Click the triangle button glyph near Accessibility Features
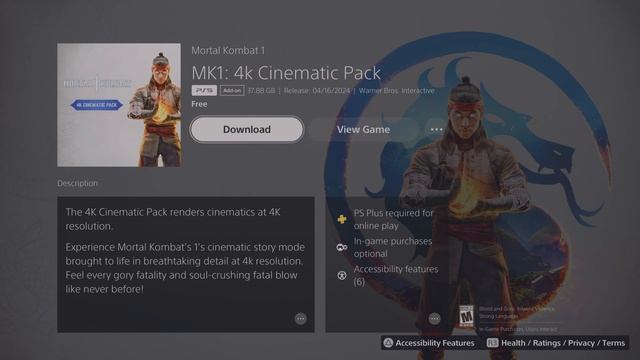 click(388, 343)
